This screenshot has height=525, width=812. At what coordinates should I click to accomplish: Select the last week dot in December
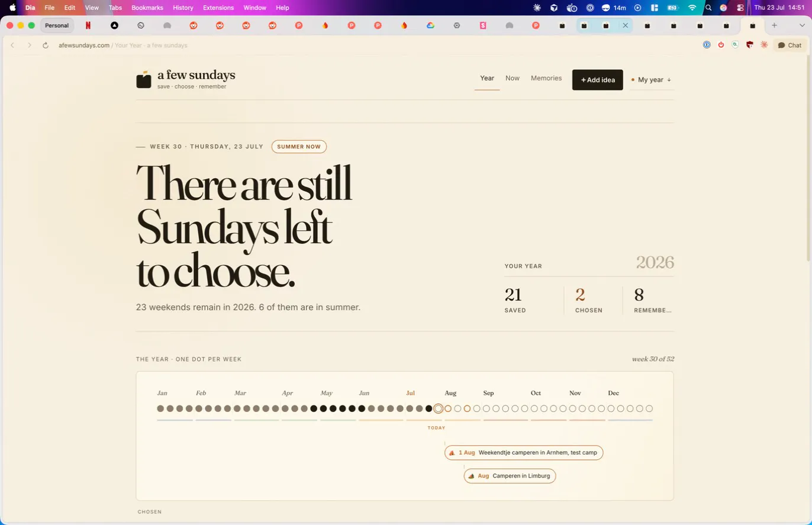(649, 408)
